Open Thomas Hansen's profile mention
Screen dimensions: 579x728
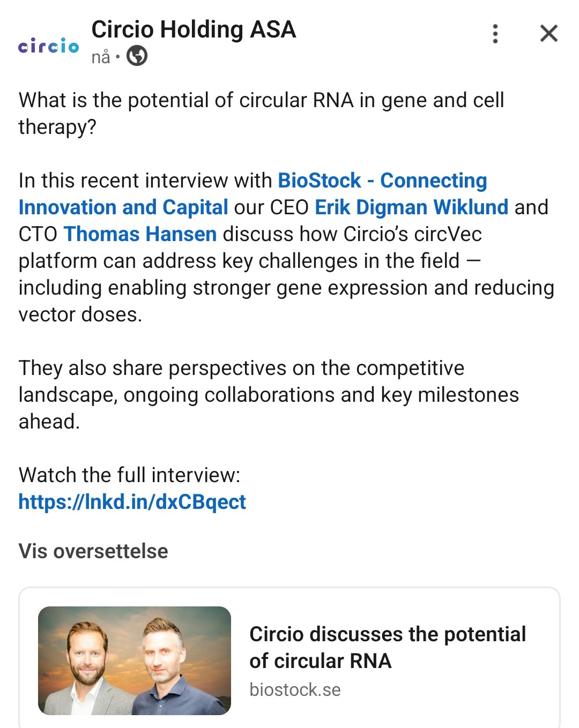point(140,234)
